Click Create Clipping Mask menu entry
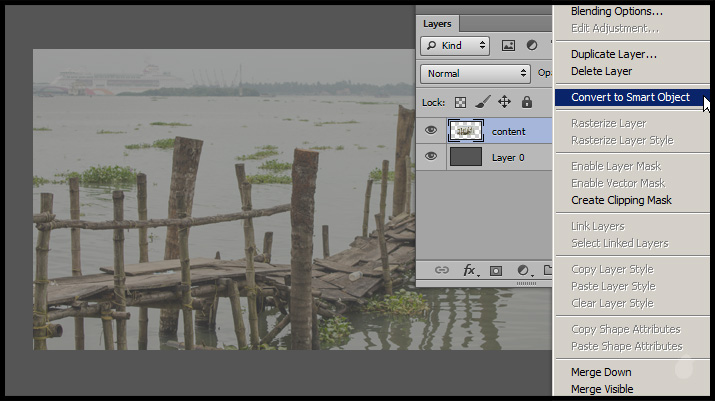Viewport: 715px width, 401px height. coord(621,200)
